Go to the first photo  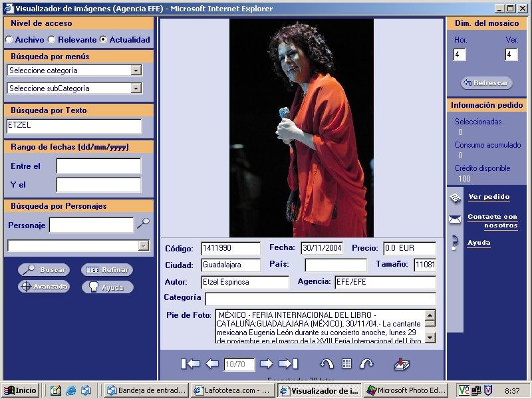[x=190, y=364]
